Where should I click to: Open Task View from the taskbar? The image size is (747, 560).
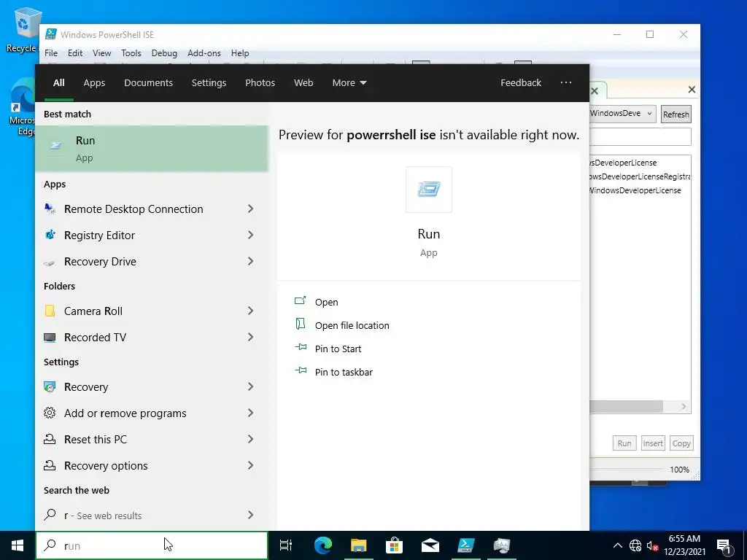[x=286, y=545]
